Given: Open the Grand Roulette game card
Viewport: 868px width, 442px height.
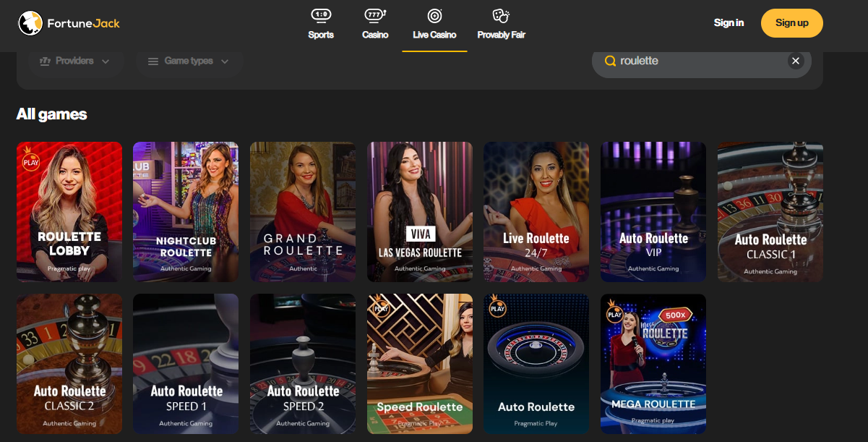Looking at the screenshot, I should (303, 211).
